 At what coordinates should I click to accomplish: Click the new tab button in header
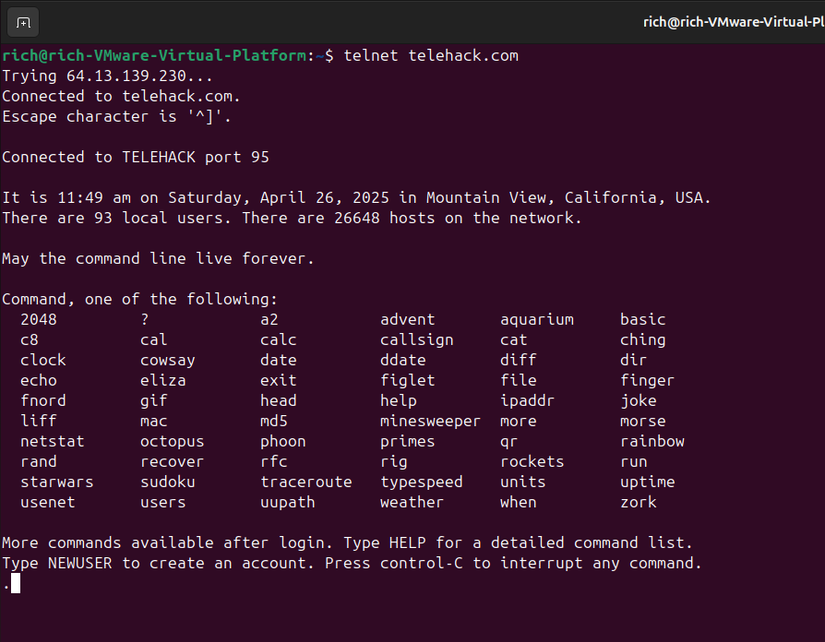(x=24, y=21)
